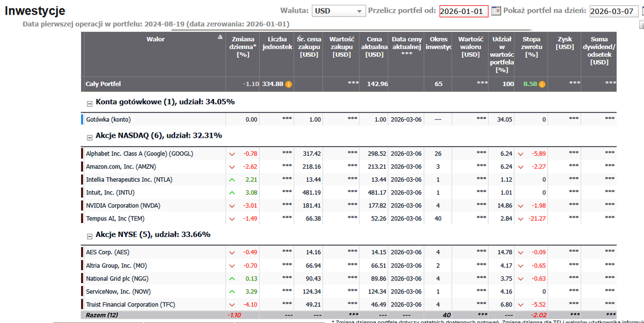Open Waluta USD currency dropdown
Viewport: 644px width, 323px height.
339,11
